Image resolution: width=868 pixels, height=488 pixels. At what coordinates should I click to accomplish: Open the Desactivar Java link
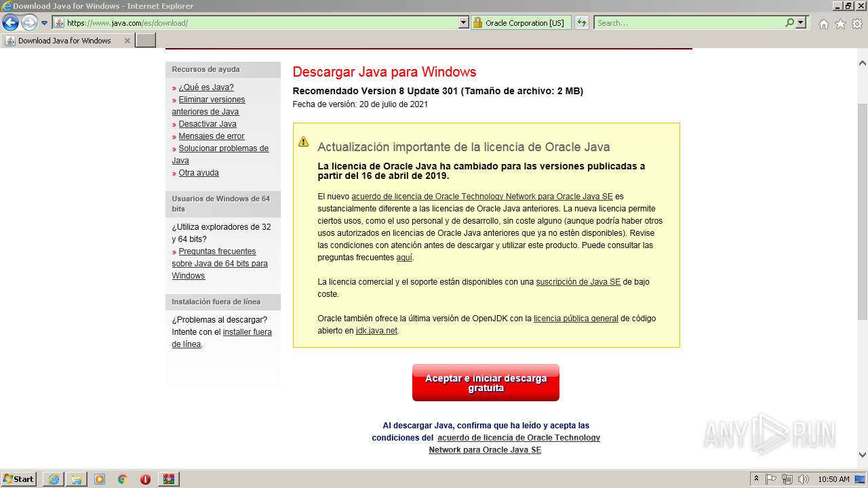click(208, 124)
